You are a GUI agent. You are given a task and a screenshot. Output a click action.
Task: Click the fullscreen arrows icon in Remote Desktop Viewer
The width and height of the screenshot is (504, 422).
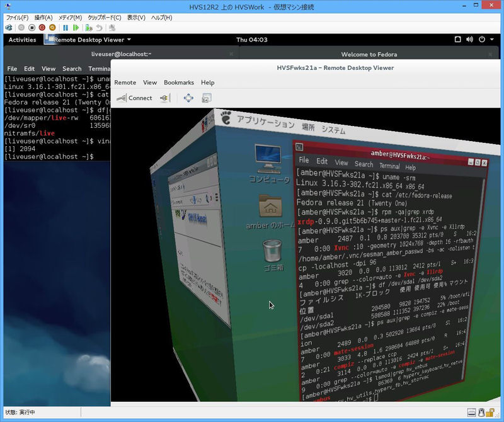[x=188, y=98]
